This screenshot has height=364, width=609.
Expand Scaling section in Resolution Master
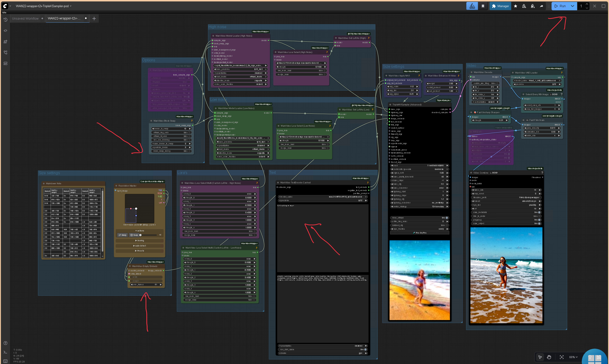(140, 241)
